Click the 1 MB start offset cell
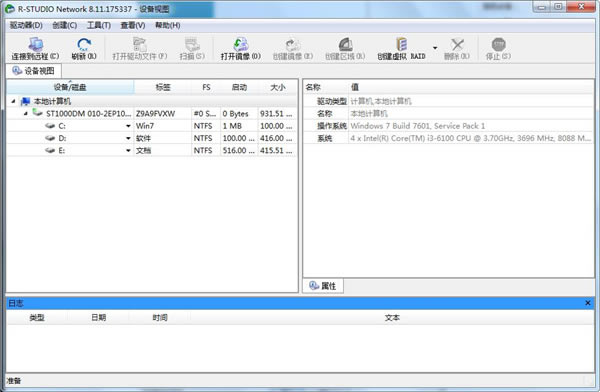The image size is (600, 392). 239,126
